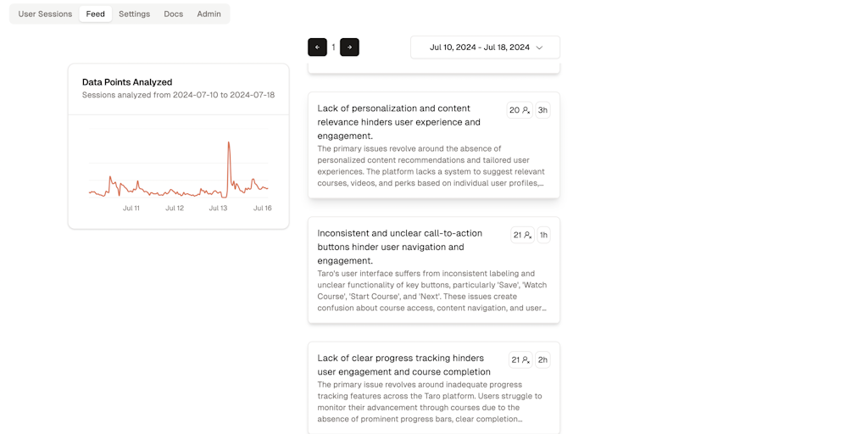Click the 20 users badge
Screen dimensions: 868x434
coord(520,110)
